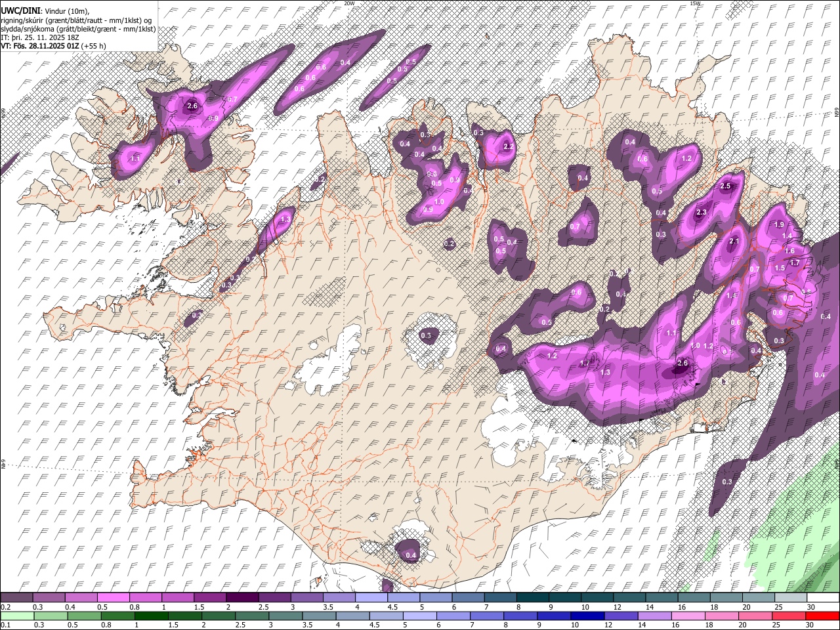Click the line 'slydda/snjókoma (grátt/bleikt/grænt - mm/1klst)'
The image size is (840, 630).
(78, 29)
